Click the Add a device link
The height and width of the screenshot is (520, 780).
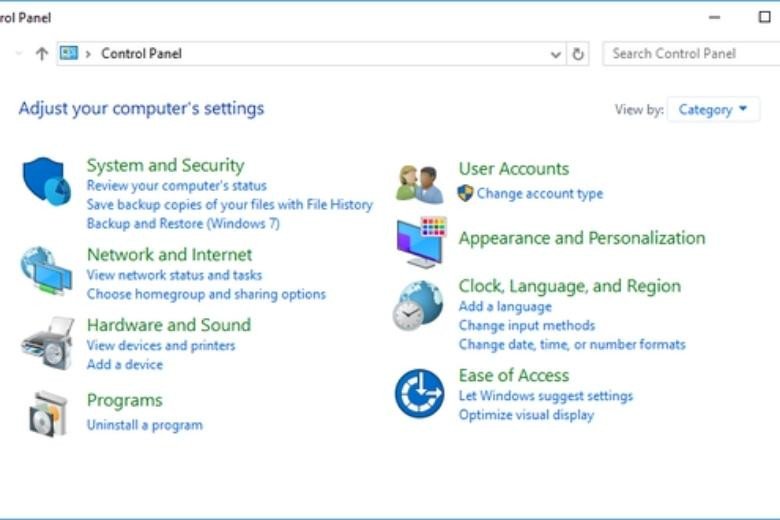(x=125, y=364)
